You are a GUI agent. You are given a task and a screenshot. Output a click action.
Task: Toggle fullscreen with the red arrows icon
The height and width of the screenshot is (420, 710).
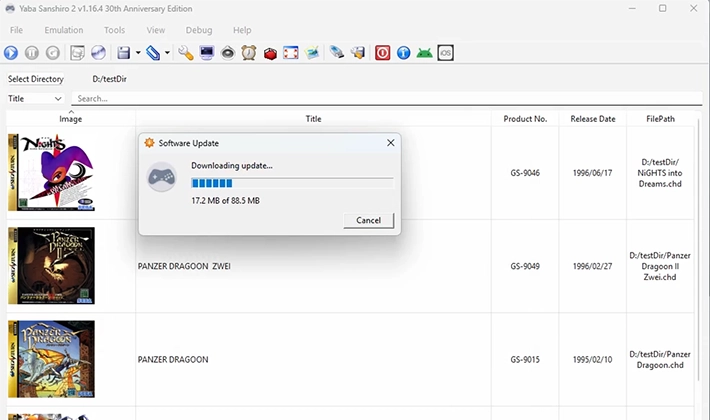pos(291,53)
